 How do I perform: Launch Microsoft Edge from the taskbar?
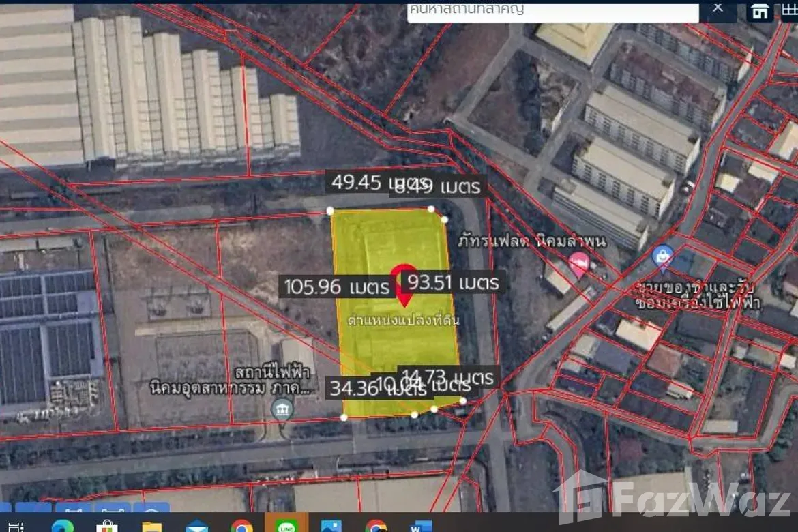(63, 525)
